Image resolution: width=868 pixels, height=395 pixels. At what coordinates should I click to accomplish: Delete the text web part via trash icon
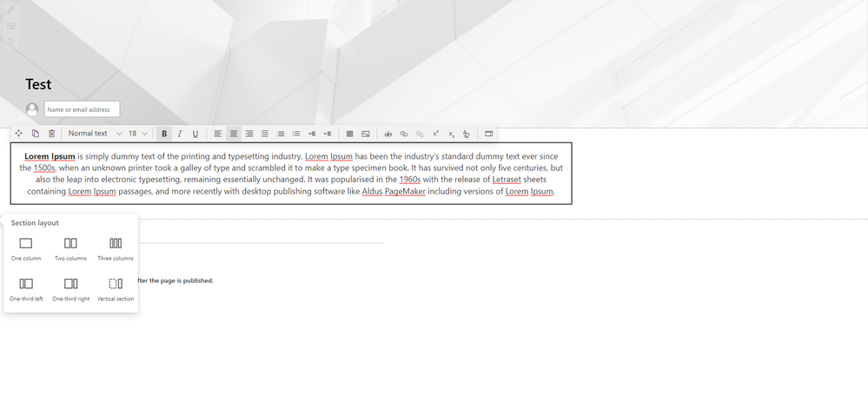[x=51, y=134]
